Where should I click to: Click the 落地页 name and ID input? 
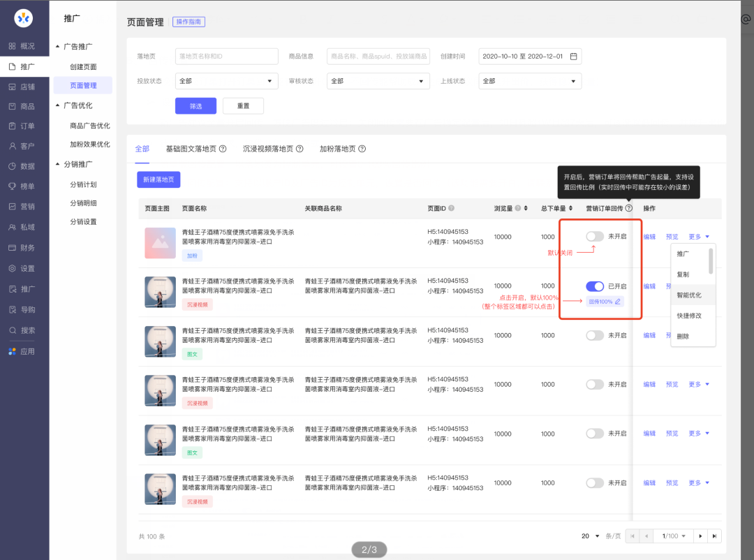226,57
